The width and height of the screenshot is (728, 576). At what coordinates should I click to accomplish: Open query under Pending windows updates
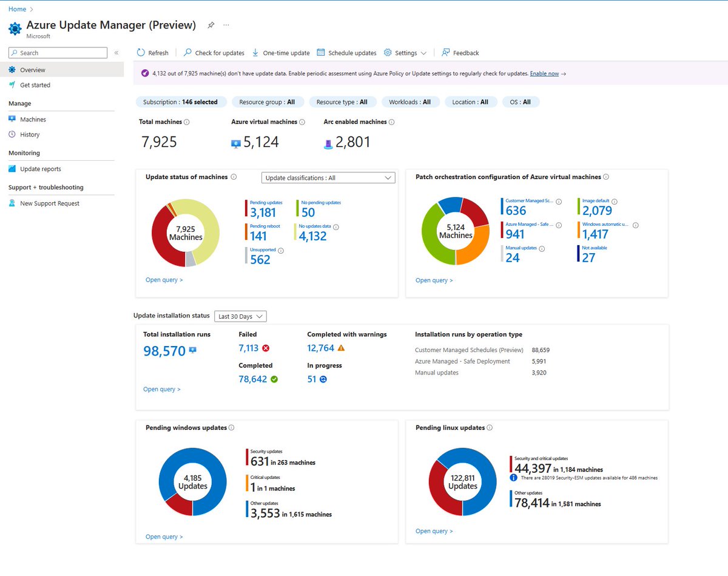point(164,537)
